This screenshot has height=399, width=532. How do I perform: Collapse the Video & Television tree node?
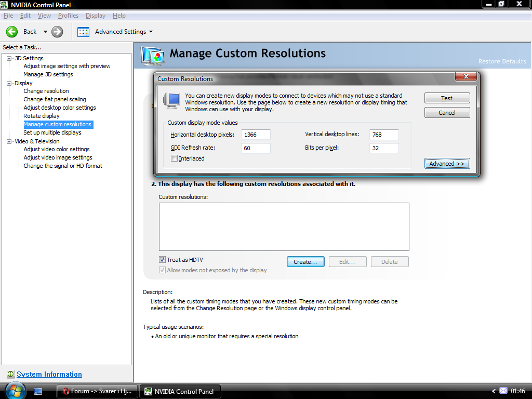pyautogui.click(x=9, y=141)
